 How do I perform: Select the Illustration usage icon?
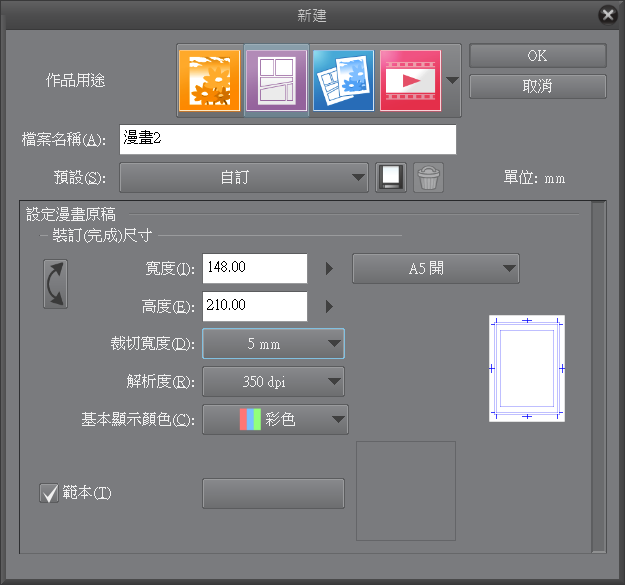coord(210,80)
